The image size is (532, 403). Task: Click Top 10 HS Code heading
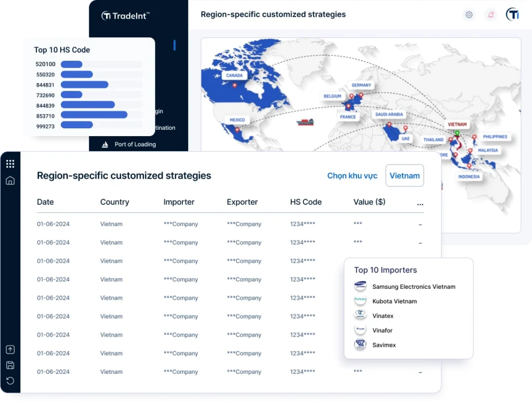point(62,50)
